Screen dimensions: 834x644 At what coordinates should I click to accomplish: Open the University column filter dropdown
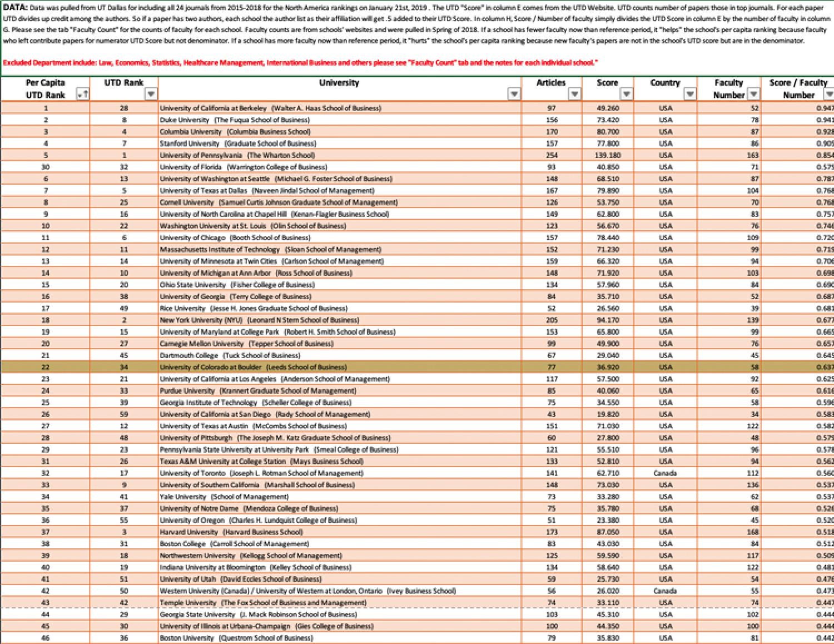pyautogui.click(x=514, y=95)
